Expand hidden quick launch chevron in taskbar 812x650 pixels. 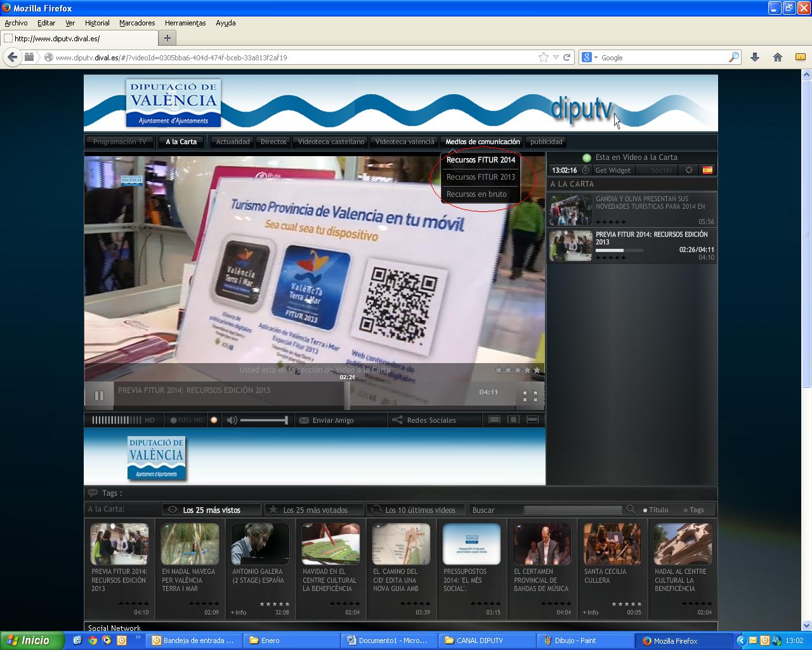[x=138, y=637]
